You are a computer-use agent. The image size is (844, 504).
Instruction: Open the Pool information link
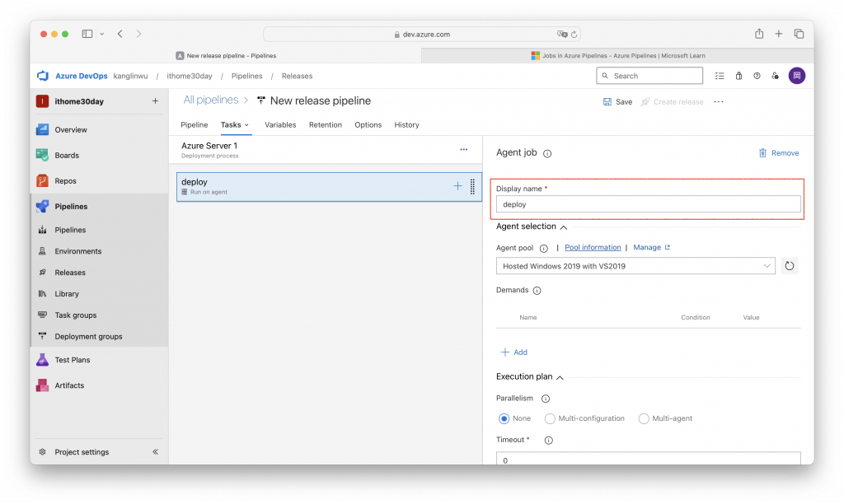click(593, 247)
